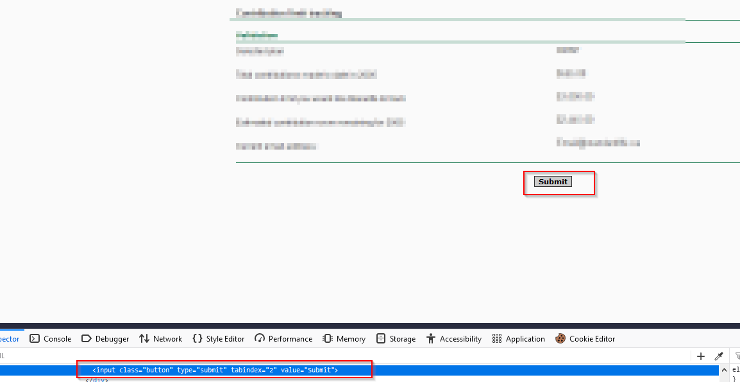Switch to the Application tab
Viewport: 740px width, 382px height.
(518, 339)
